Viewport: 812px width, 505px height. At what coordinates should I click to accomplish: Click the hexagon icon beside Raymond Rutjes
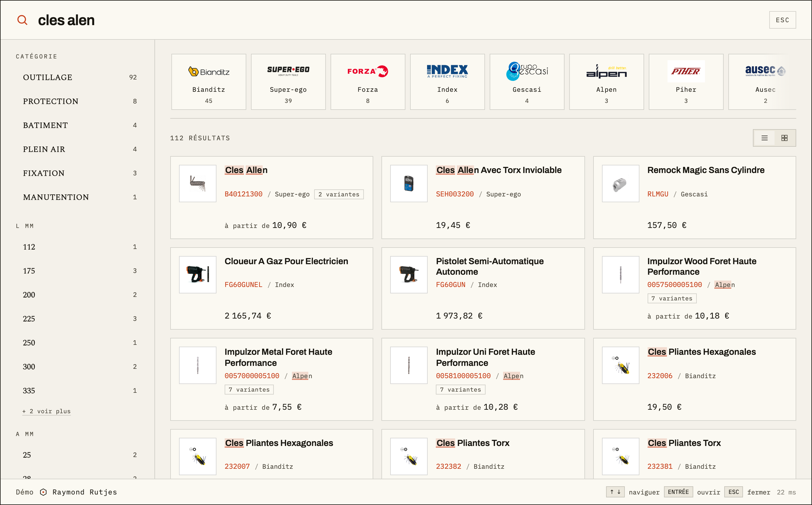point(43,492)
